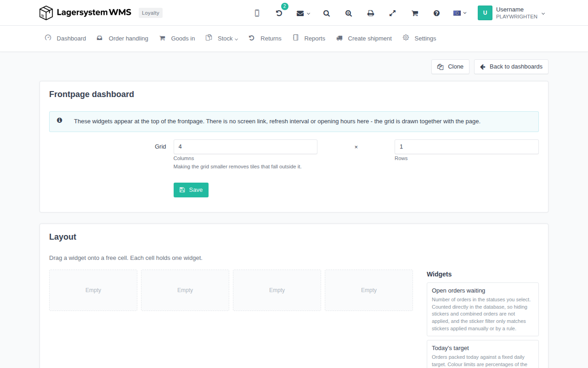Open Reports menu
Screen dimensions: 588x368
pyautogui.click(x=315, y=39)
